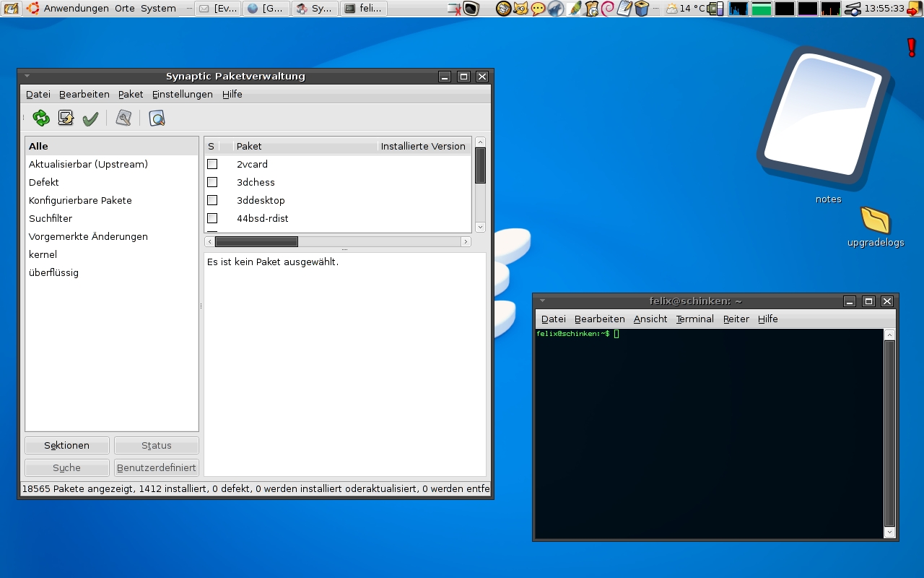Open the notes desktop icon
This screenshot has height=578, width=924.
pos(827,124)
